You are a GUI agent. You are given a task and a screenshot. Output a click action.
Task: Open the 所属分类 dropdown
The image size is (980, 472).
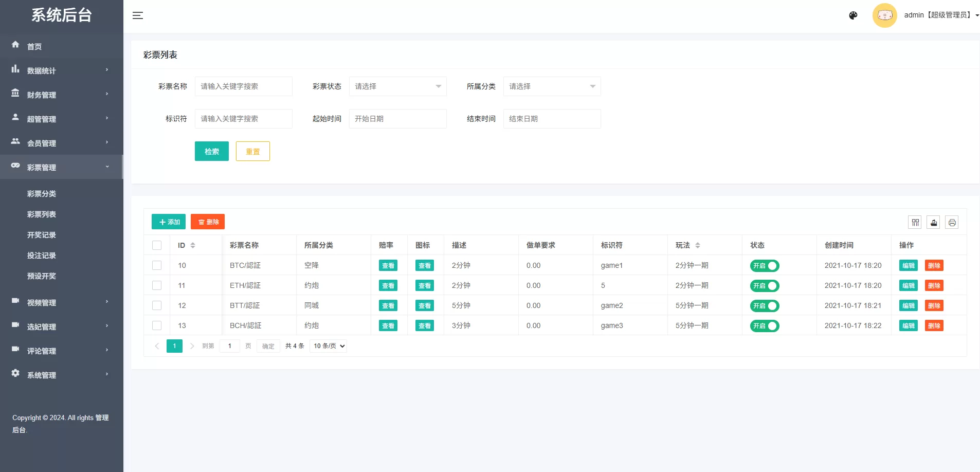[x=552, y=86]
